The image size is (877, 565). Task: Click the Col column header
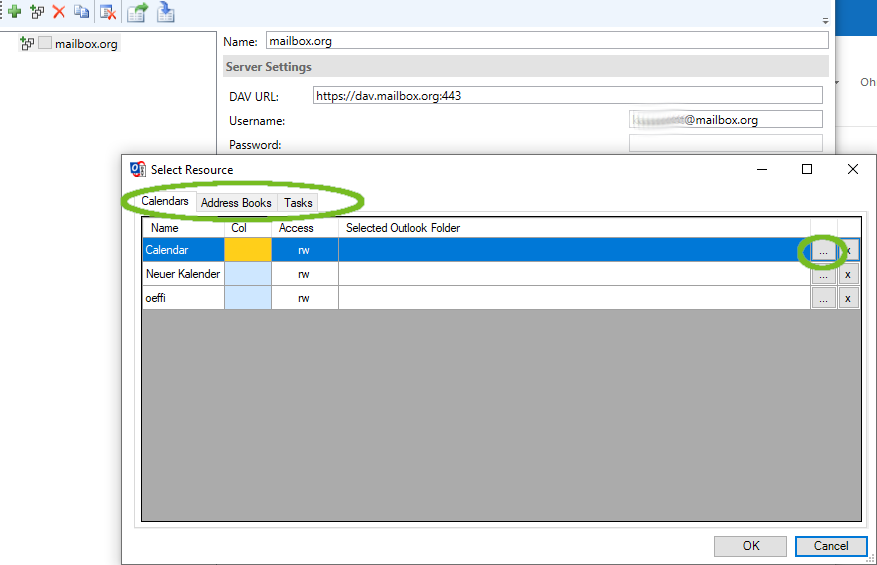tap(248, 228)
